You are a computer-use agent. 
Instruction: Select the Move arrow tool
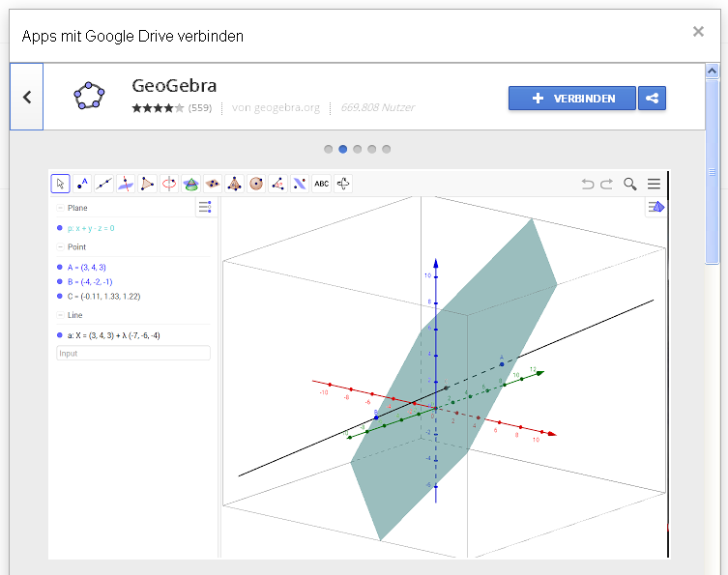[60, 184]
